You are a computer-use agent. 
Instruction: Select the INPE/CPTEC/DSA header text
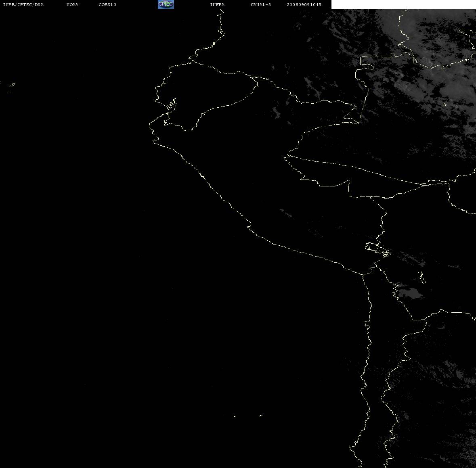[23, 4]
